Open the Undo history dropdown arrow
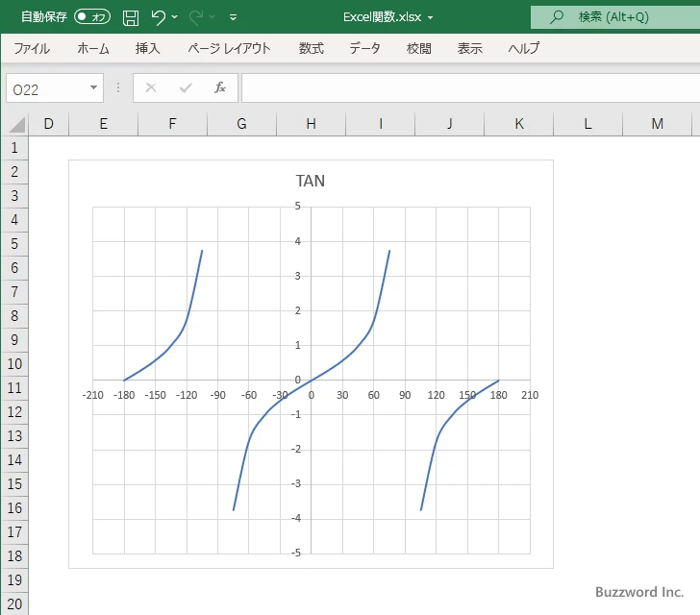Screen dimensions: 700x615 (175, 17)
